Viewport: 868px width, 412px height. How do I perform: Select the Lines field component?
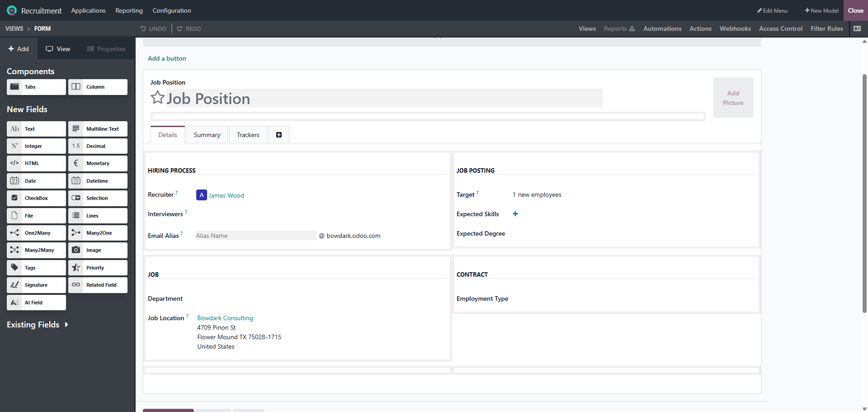[98, 216]
